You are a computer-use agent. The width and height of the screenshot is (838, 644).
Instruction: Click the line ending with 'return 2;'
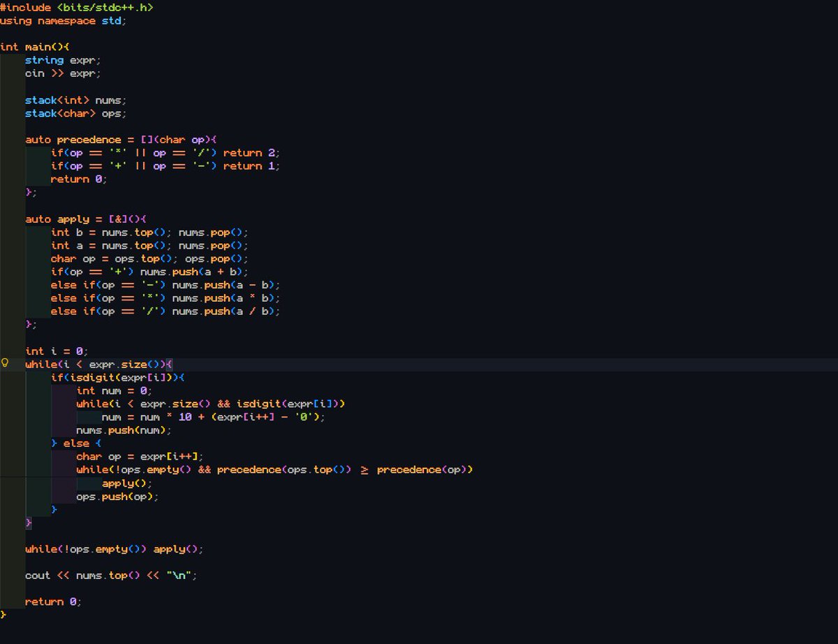(x=166, y=153)
